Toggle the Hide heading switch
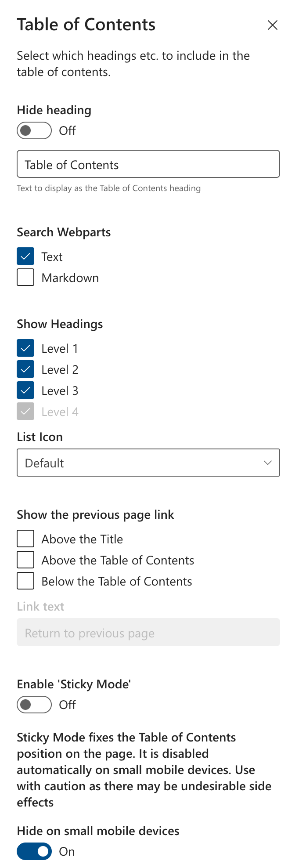The height and width of the screenshot is (868, 295). point(34,130)
